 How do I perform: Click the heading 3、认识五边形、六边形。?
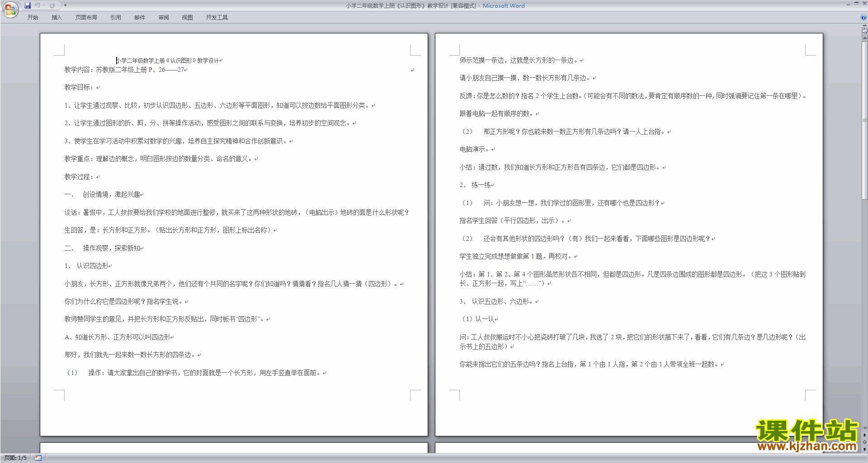click(x=497, y=301)
